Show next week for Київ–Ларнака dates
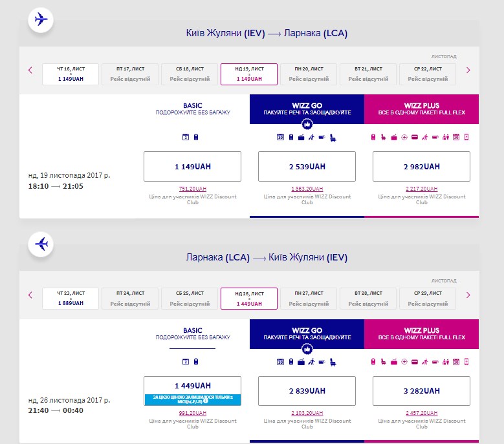The image size is (504, 444). [x=468, y=70]
